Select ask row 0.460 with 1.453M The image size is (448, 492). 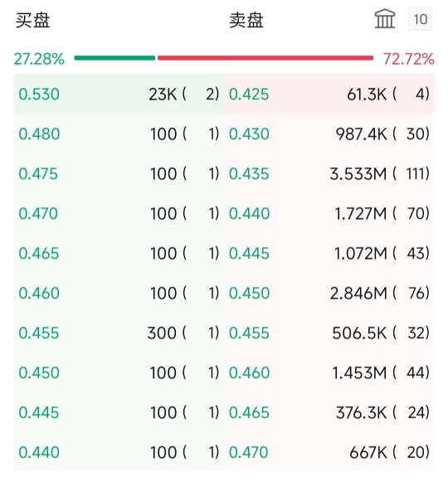329,373
